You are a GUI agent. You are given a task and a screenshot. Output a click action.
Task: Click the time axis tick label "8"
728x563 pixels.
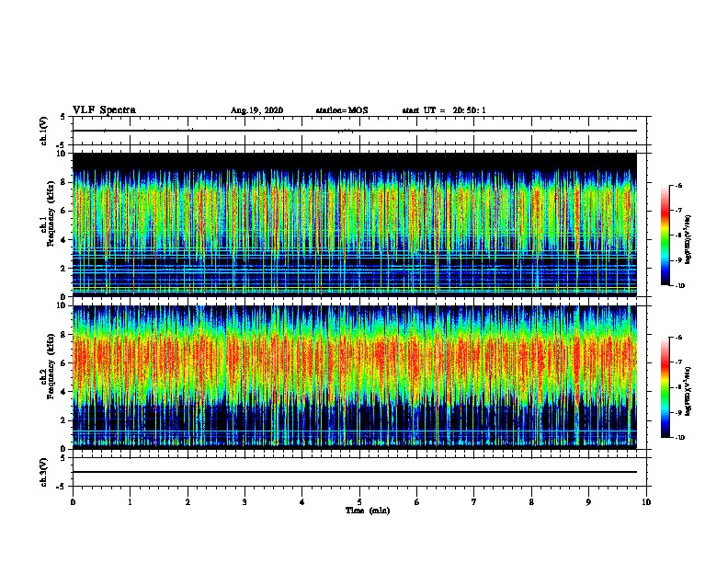(531, 502)
